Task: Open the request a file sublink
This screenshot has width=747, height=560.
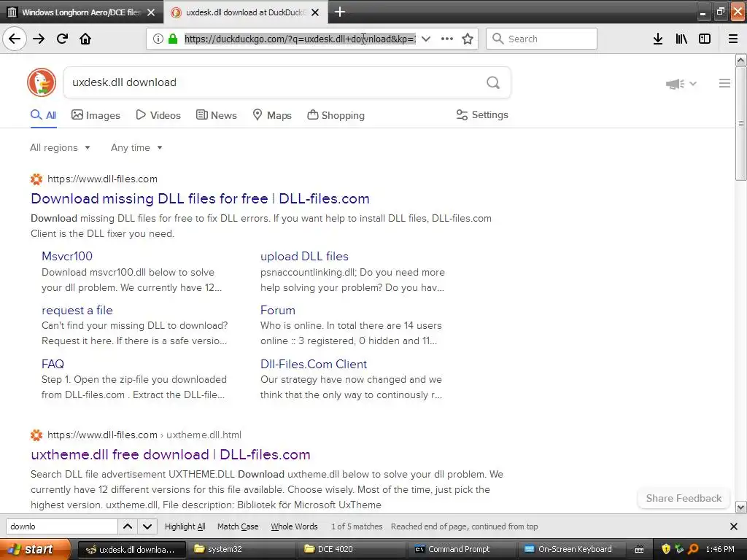Action: point(77,311)
